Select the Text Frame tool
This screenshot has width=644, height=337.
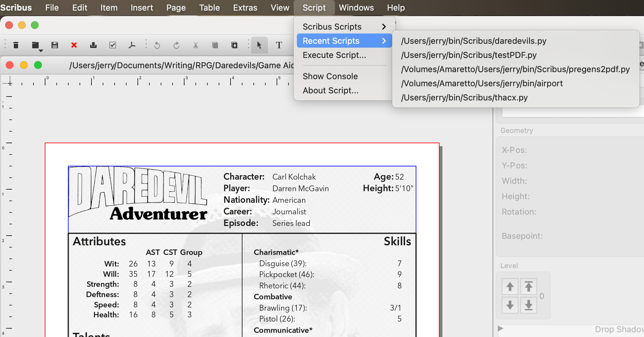point(279,45)
